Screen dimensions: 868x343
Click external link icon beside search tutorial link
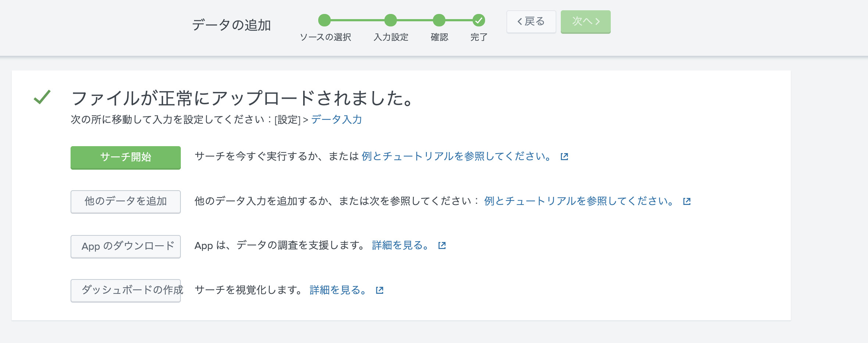pyautogui.click(x=564, y=157)
